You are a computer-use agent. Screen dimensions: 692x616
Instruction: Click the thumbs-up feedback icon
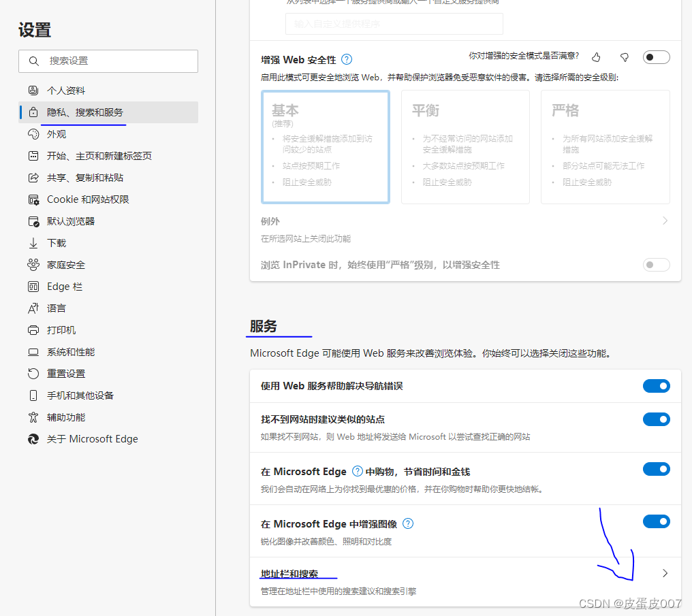click(596, 57)
